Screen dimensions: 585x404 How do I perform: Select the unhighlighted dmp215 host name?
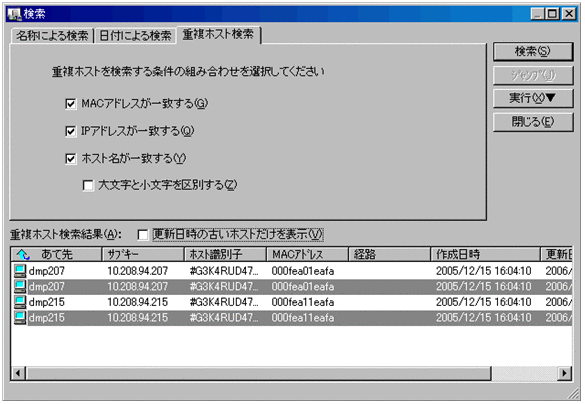(x=47, y=302)
